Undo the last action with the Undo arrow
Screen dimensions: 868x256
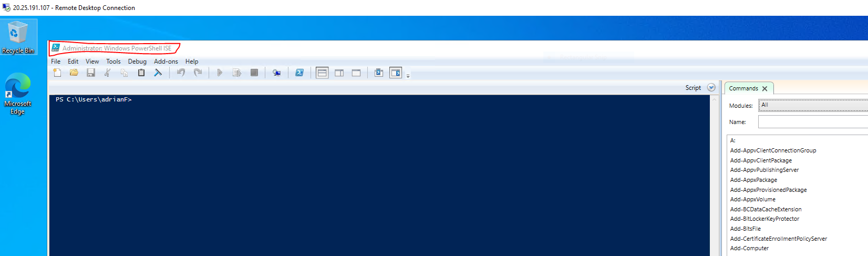coord(181,73)
